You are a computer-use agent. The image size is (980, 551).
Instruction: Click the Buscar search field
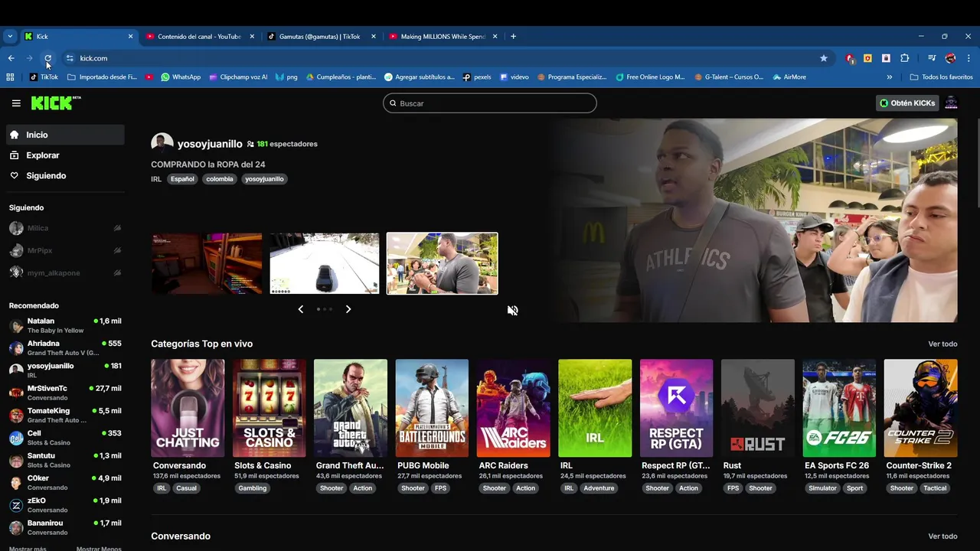point(490,103)
